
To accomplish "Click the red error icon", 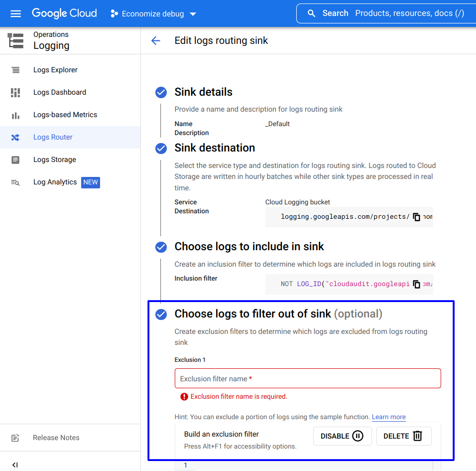I will [184, 397].
